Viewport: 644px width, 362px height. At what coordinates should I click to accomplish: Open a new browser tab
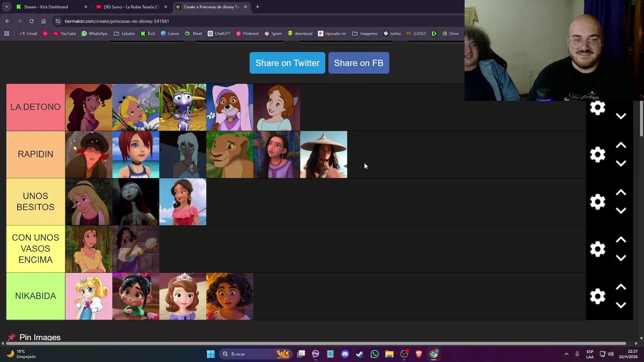click(258, 7)
